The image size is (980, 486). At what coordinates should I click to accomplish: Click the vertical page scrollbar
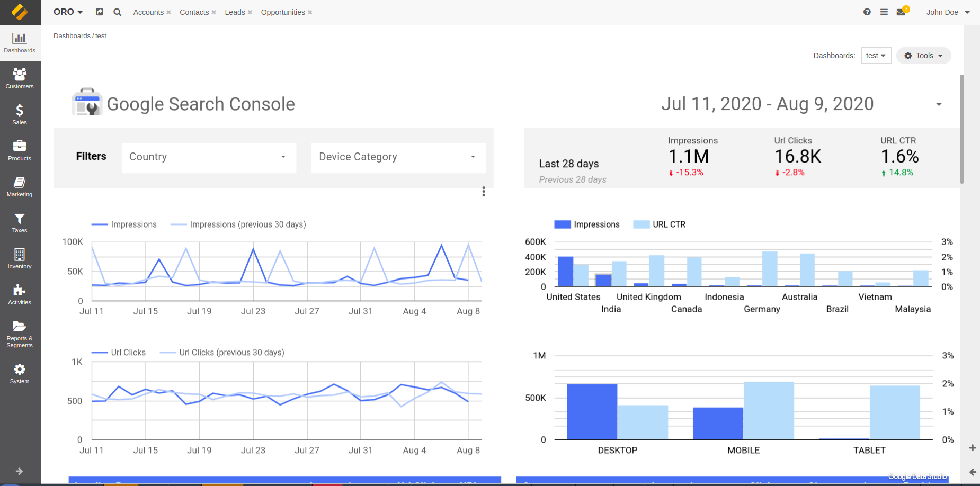(962, 129)
